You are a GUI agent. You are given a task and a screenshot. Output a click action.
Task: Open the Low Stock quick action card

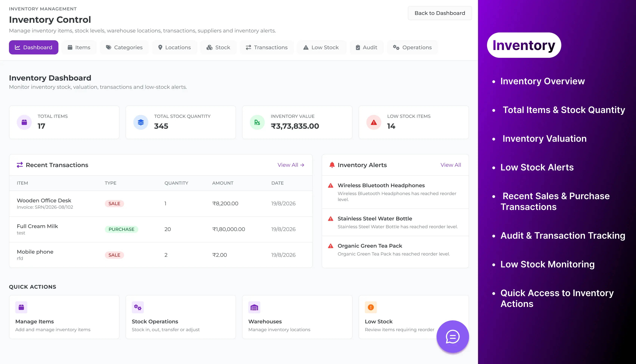click(x=413, y=317)
